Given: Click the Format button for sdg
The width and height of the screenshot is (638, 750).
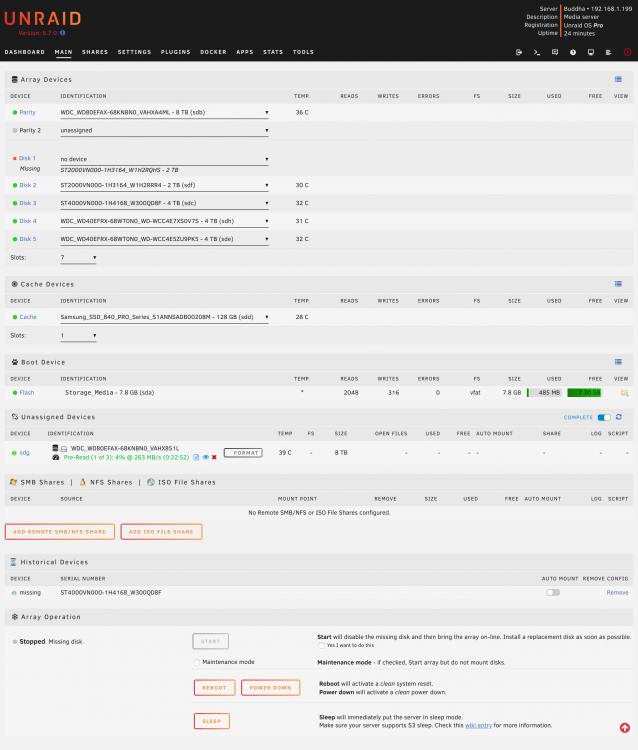Looking at the screenshot, I should click(x=243, y=453).
